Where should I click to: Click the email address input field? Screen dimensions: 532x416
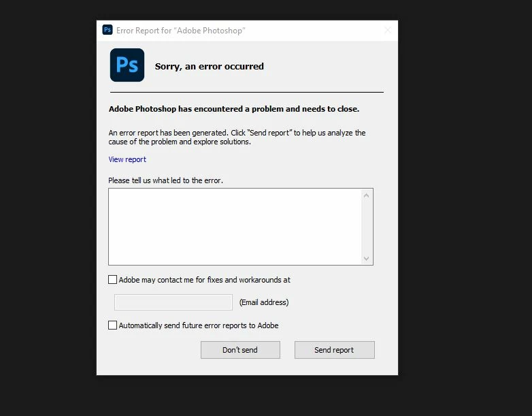click(x=173, y=302)
